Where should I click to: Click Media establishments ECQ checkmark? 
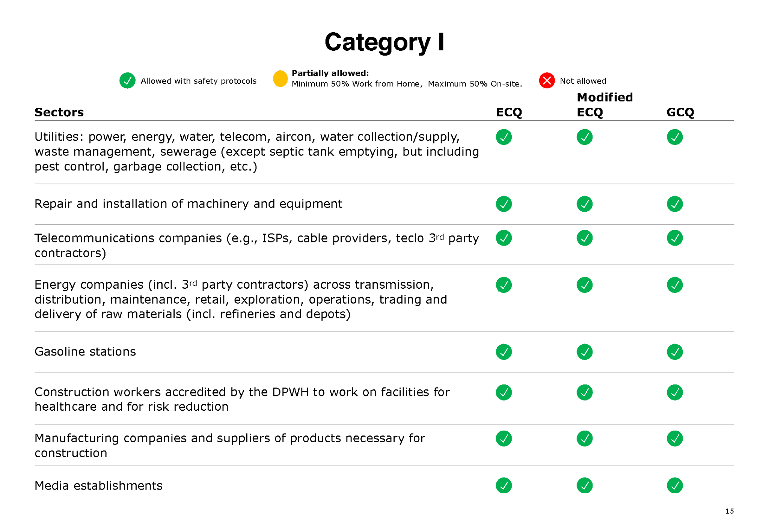tap(504, 485)
